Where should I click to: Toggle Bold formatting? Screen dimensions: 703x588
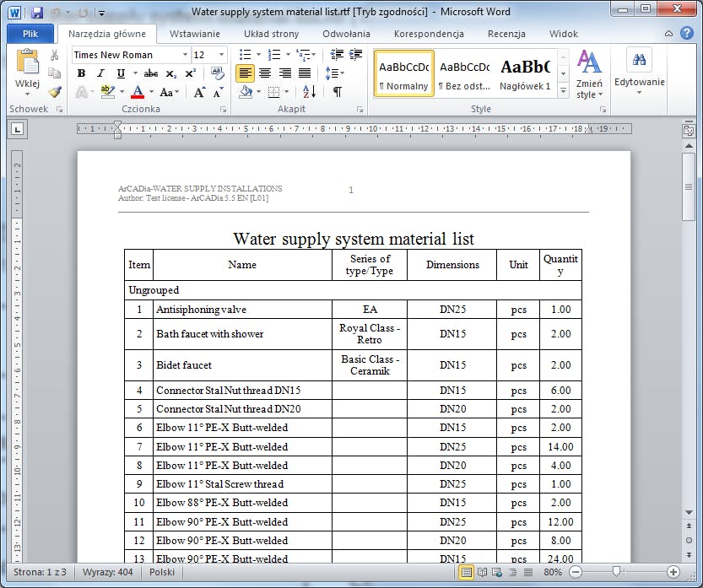click(81, 73)
